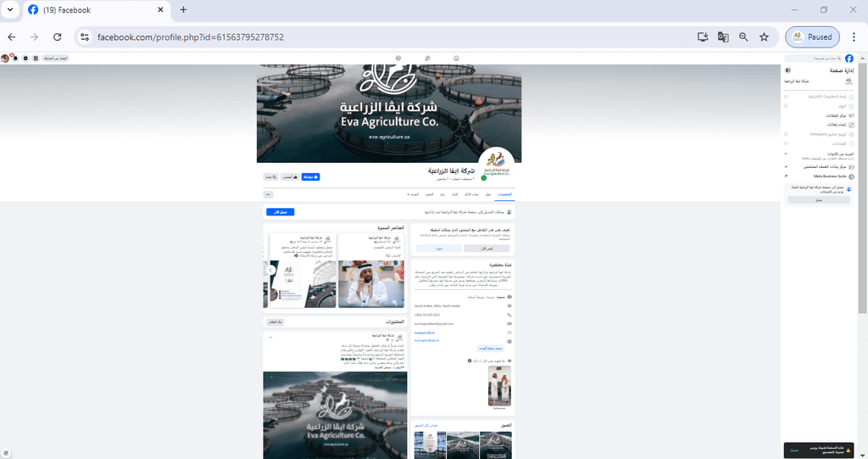
Task: Open three-dot menu beside page tabs
Action: coord(269,194)
